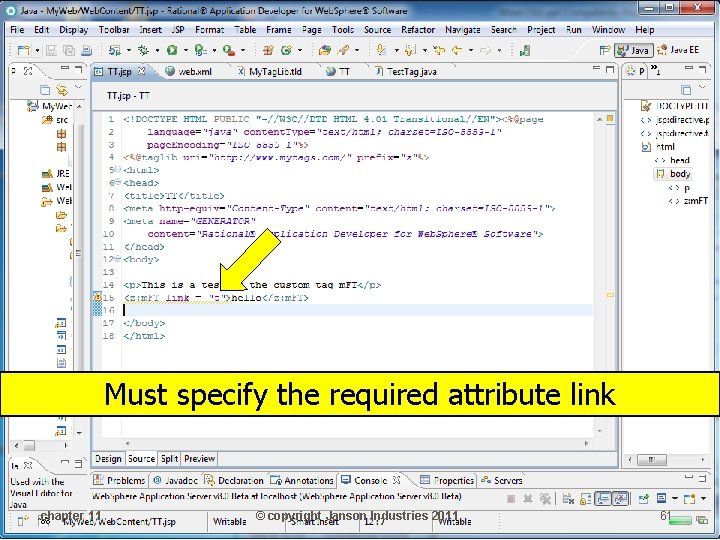The width and height of the screenshot is (720, 540).
Task: Open the Properties view tab
Action: tap(447, 480)
